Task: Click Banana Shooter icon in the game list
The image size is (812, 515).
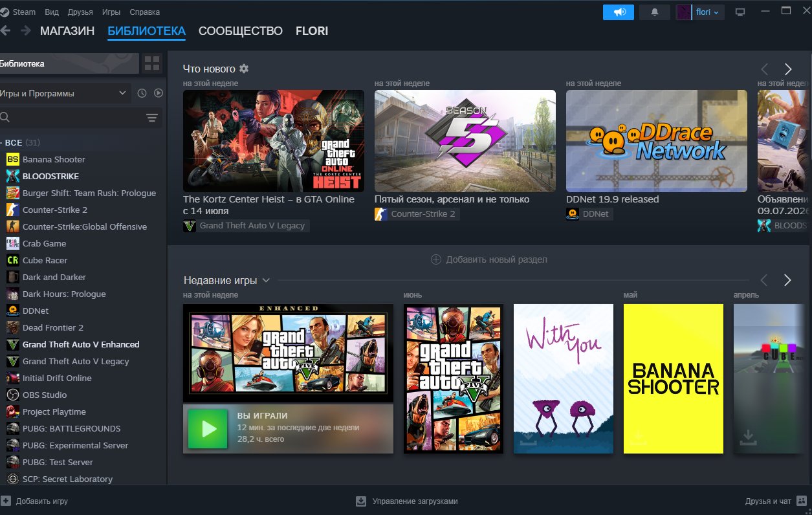Action: pos(13,159)
